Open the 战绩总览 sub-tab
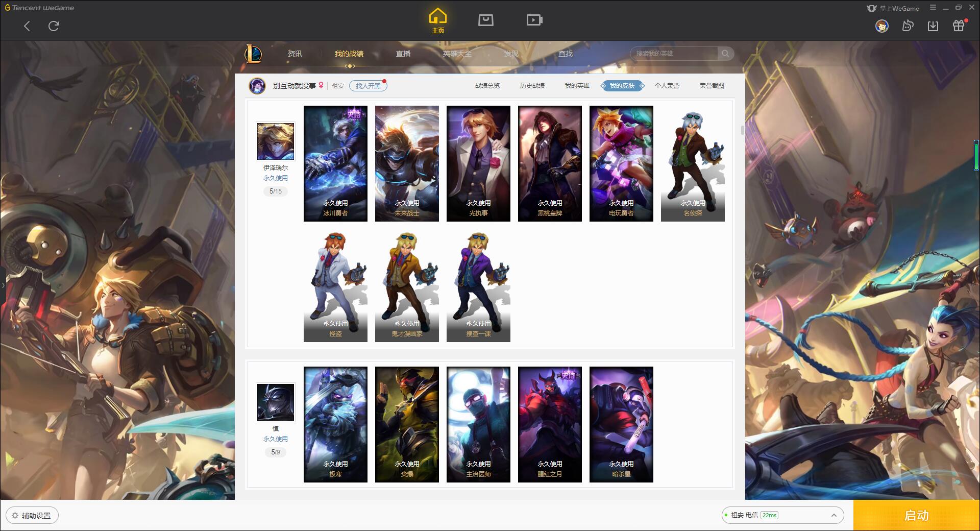980x531 pixels. click(x=487, y=86)
